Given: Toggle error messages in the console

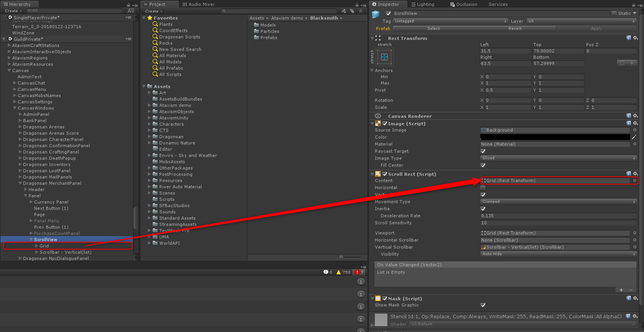Looking at the screenshot, I should click(359, 272).
